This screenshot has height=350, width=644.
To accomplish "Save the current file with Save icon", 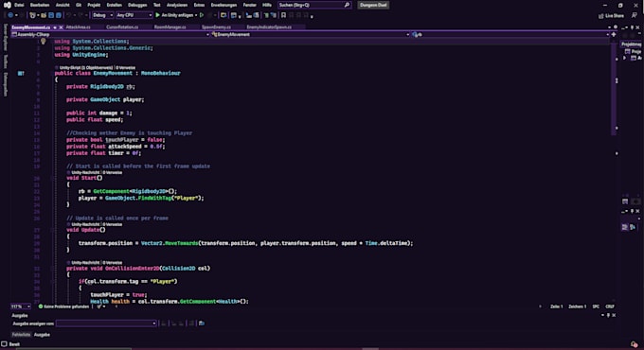I will click(x=51, y=15).
